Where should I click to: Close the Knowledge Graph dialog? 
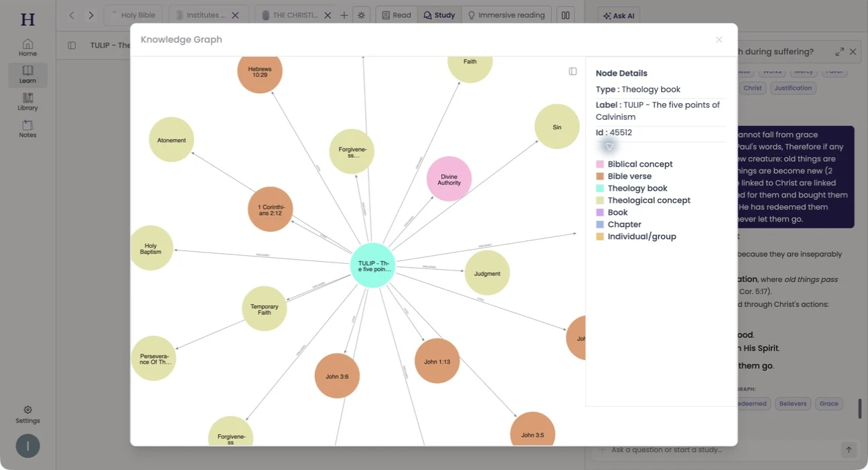pyautogui.click(x=719, y=40)
